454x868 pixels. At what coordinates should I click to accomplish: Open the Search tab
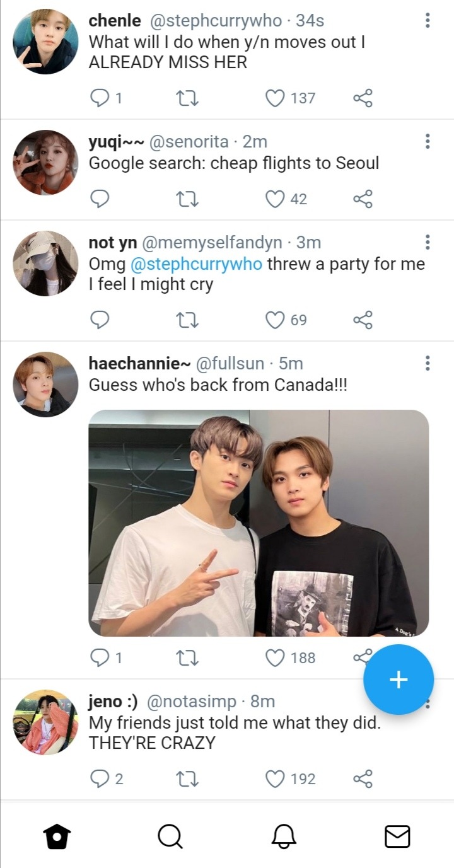(170, 836)
